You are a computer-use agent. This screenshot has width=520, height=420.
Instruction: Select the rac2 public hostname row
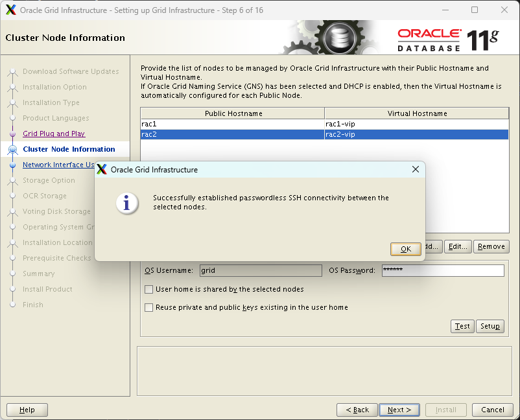[x=233, y=134]
